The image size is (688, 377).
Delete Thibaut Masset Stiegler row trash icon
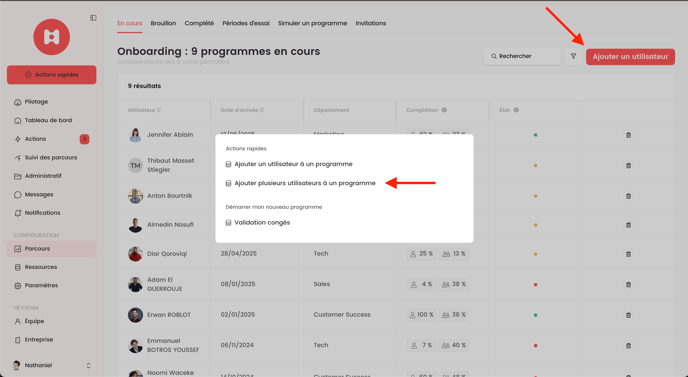pyautogui.click(x=628, y=165)
